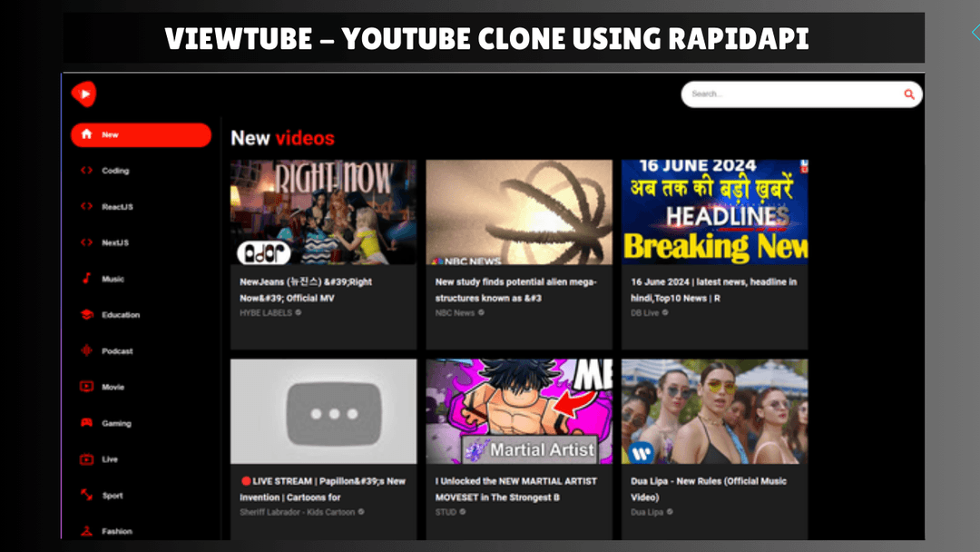The height and width of the screenshot is (552, 980).
Task: Open the ReactJS category
Action: coord(117,207)
